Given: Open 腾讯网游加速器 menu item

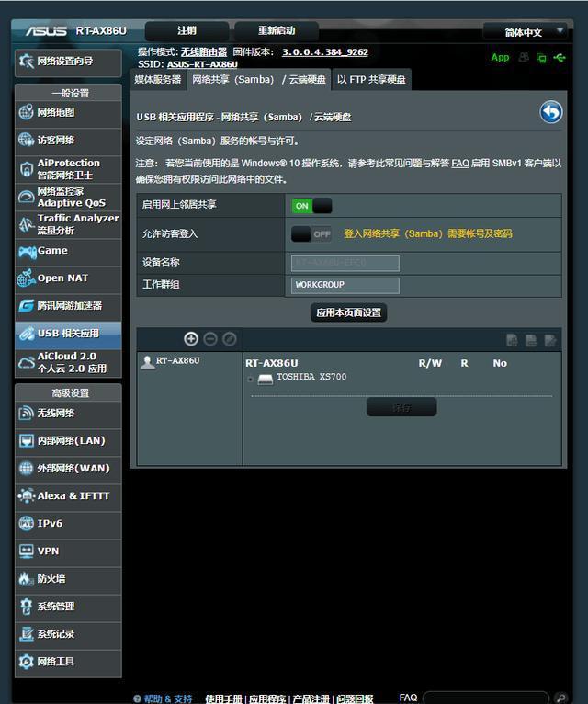Looking at the screenshot, I should point(68,306).
